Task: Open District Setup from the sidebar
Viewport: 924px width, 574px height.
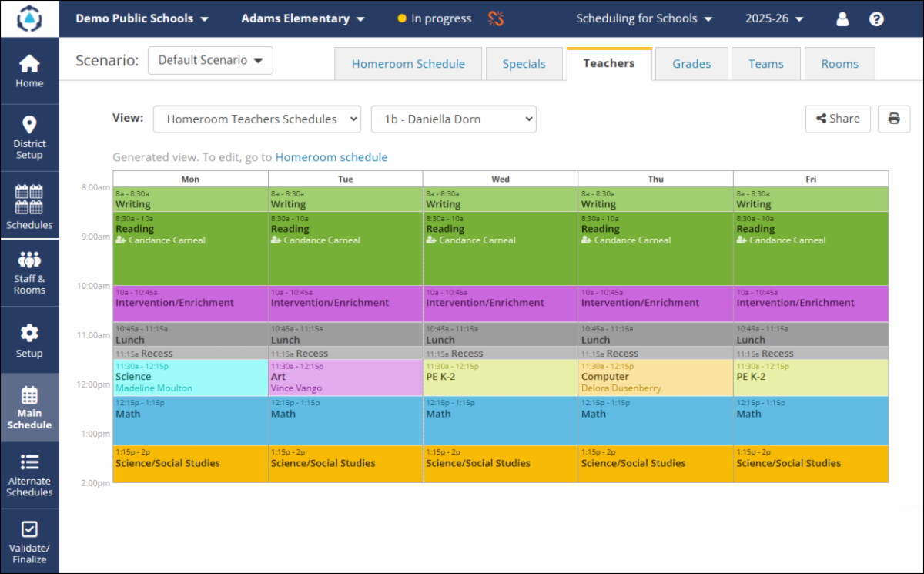Action: (29, 137)
